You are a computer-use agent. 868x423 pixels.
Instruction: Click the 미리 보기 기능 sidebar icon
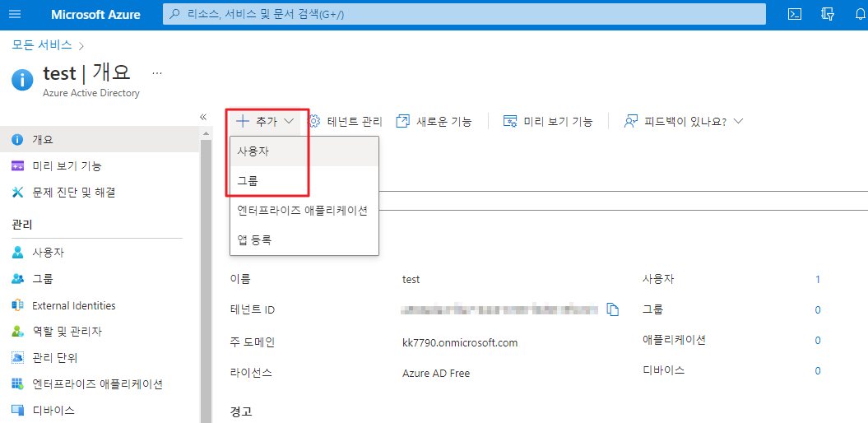[x=18, y=165]
